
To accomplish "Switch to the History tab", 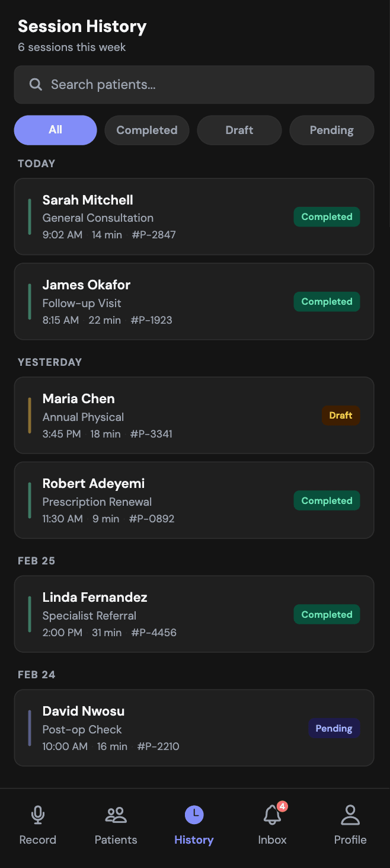I will coord(194,825).
